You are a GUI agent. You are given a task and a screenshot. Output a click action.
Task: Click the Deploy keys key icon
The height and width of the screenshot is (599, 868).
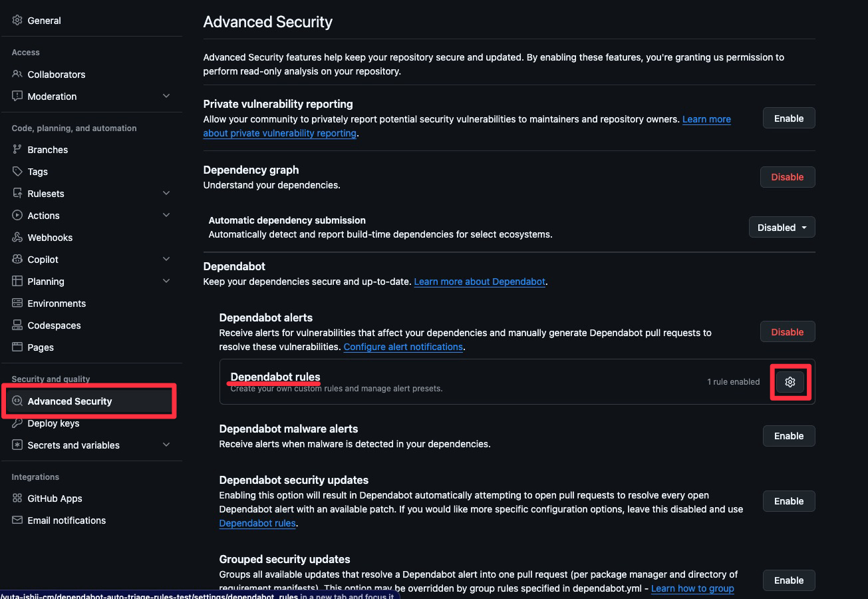point(17,423)
